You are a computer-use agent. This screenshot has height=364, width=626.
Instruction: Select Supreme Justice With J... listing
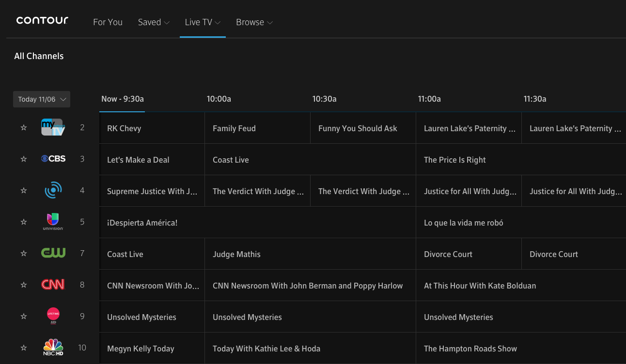pos(152,191)
